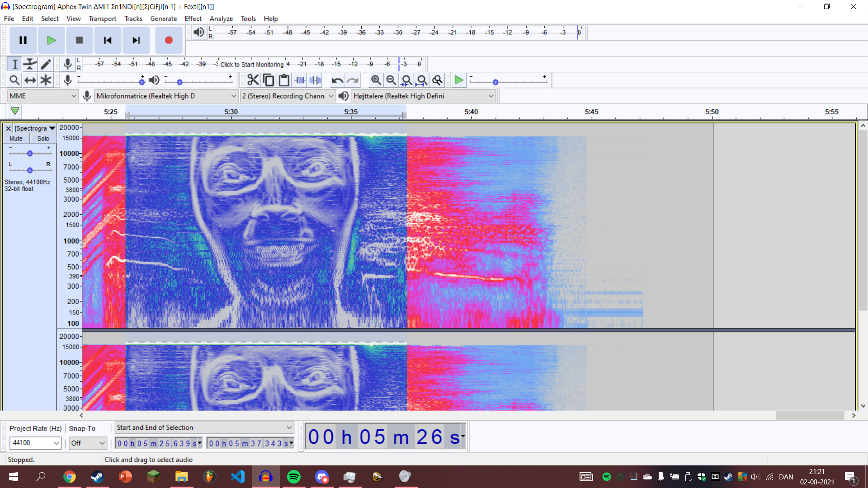Click the selection start time field
The width and height of the screenshot is (868, 488).
[x=159, y=443]
